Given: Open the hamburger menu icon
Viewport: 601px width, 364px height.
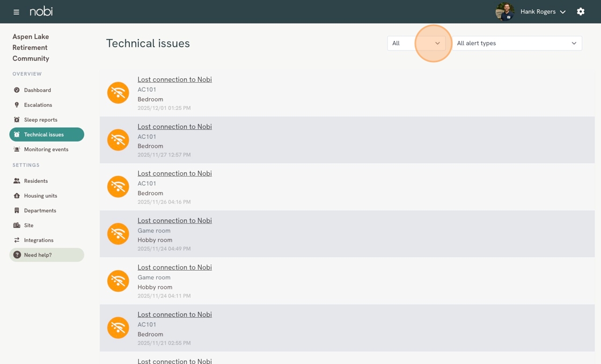Looking at the screenshot, I should point(16,12).
